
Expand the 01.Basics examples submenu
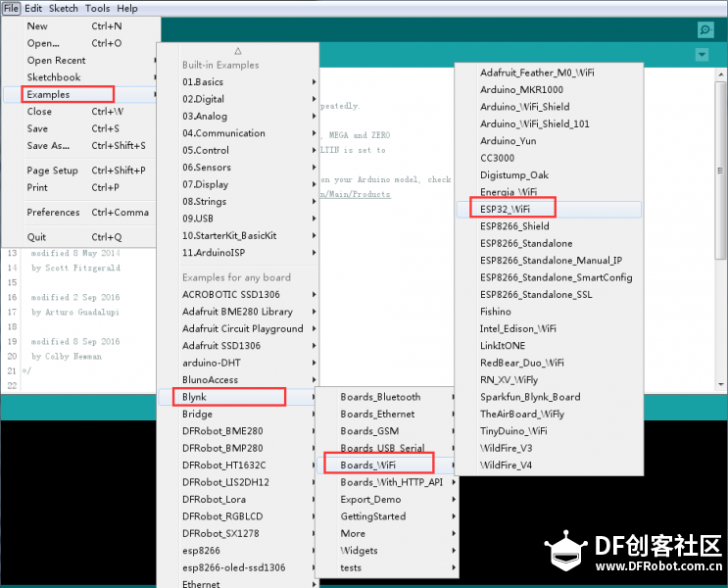point(238,81)
